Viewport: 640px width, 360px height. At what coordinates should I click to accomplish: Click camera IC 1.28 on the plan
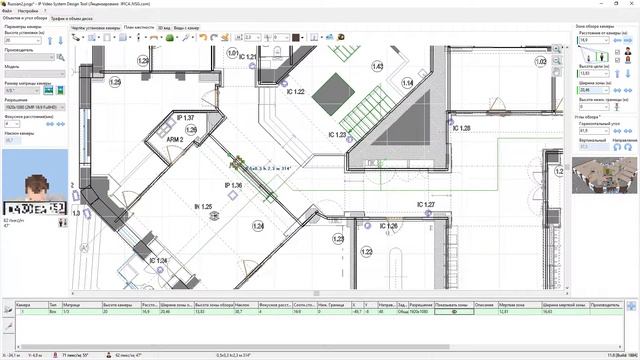point(451,121)
